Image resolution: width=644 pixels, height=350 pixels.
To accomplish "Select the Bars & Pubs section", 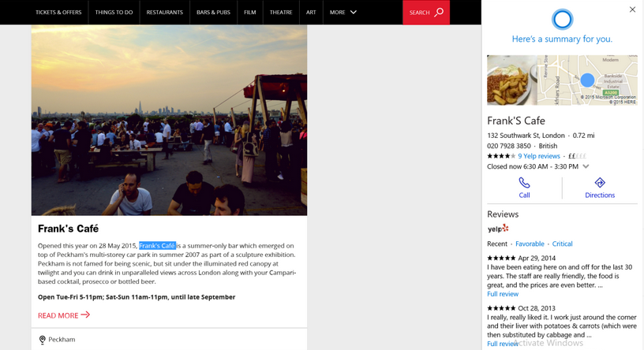I will 213,13.
